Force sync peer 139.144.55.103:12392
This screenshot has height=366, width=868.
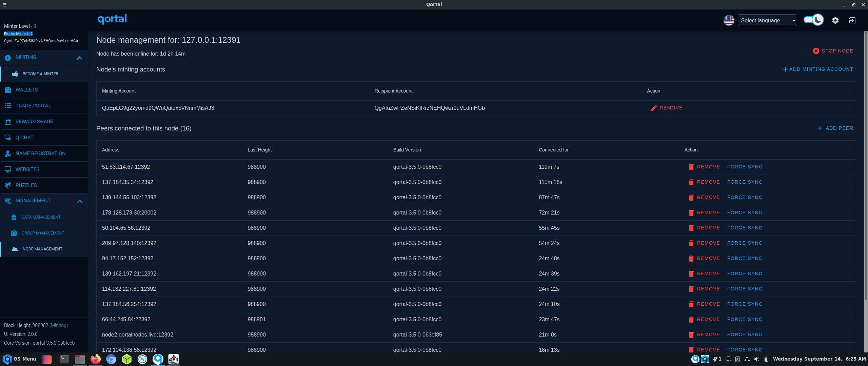coord(745,198)
